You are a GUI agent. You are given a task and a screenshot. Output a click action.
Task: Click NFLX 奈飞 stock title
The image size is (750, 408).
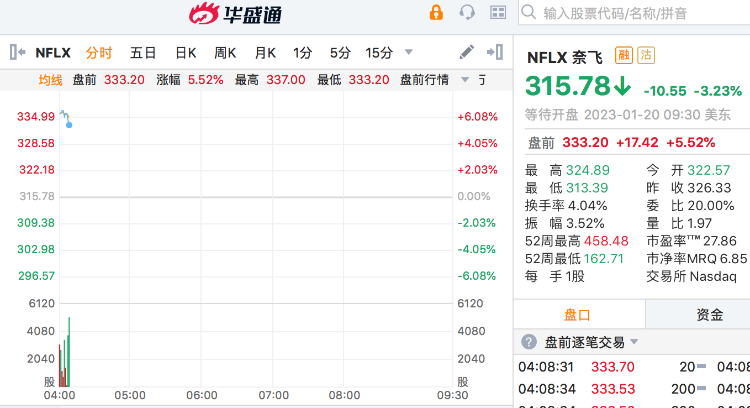point(565,57)
